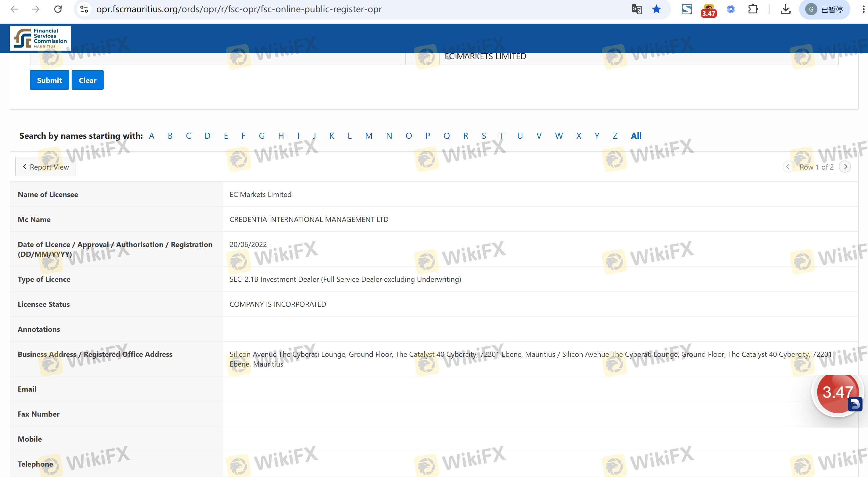Screen dimensions: 868x477
Task: Click the licence date 20/06/2022
Action: (x=248, y=244)
